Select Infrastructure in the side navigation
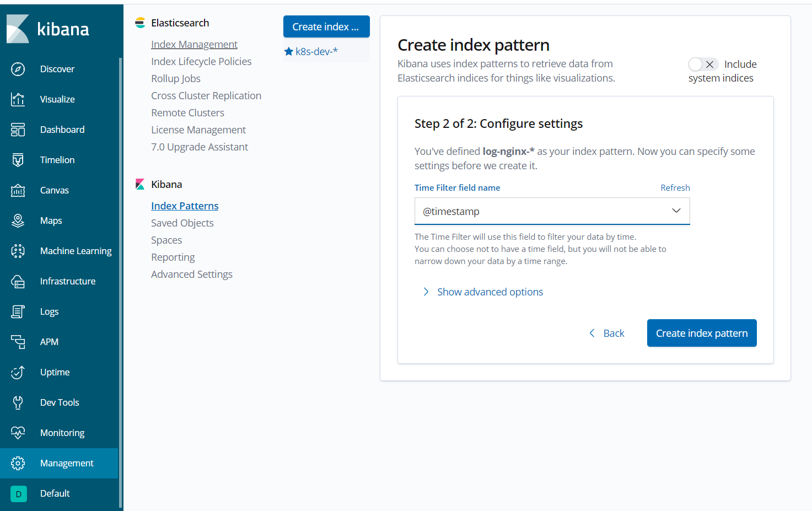 [68, 281]
